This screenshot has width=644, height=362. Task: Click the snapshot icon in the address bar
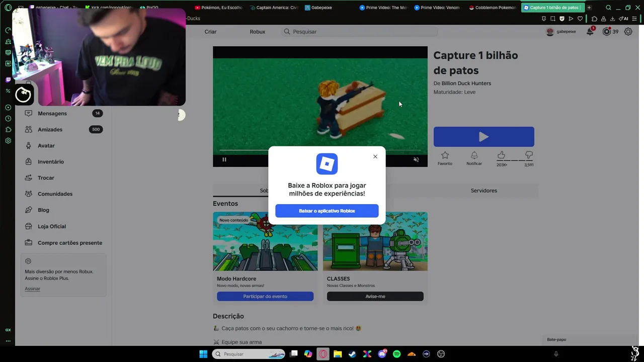click(552, 19)
